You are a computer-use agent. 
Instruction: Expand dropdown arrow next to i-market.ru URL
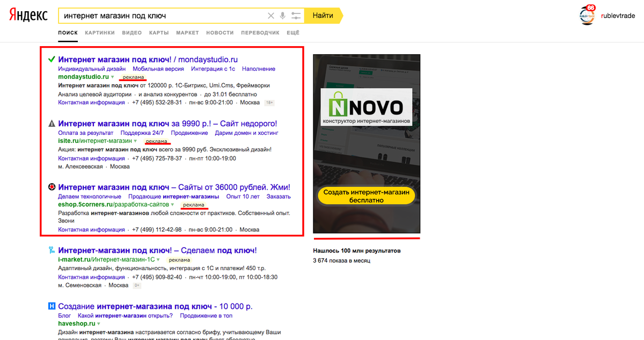(158, 260)
